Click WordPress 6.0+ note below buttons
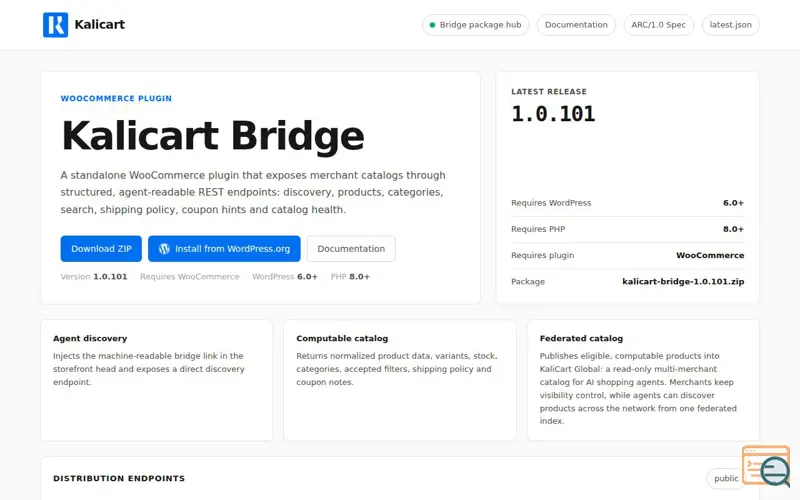Image resolution: width=800 pixels, height=500 pixels. click(285, 277)
